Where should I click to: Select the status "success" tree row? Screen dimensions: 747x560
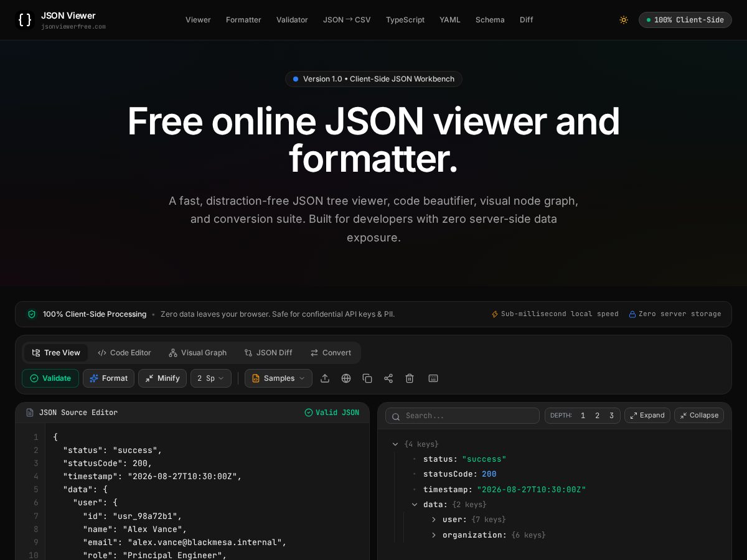coord(464,459)
